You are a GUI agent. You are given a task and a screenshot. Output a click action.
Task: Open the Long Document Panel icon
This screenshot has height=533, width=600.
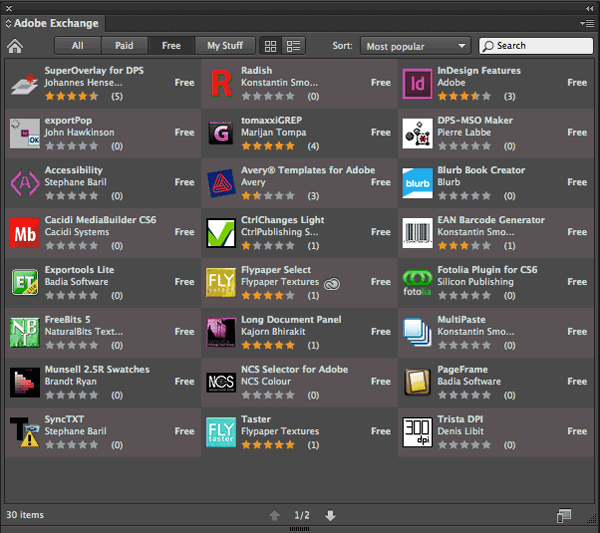(221, 333)
